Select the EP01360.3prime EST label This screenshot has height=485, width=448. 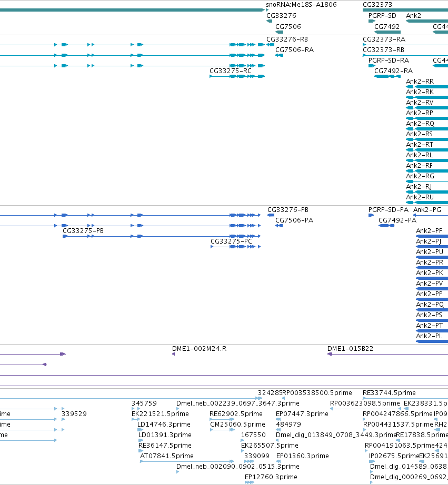coord(303,456)
